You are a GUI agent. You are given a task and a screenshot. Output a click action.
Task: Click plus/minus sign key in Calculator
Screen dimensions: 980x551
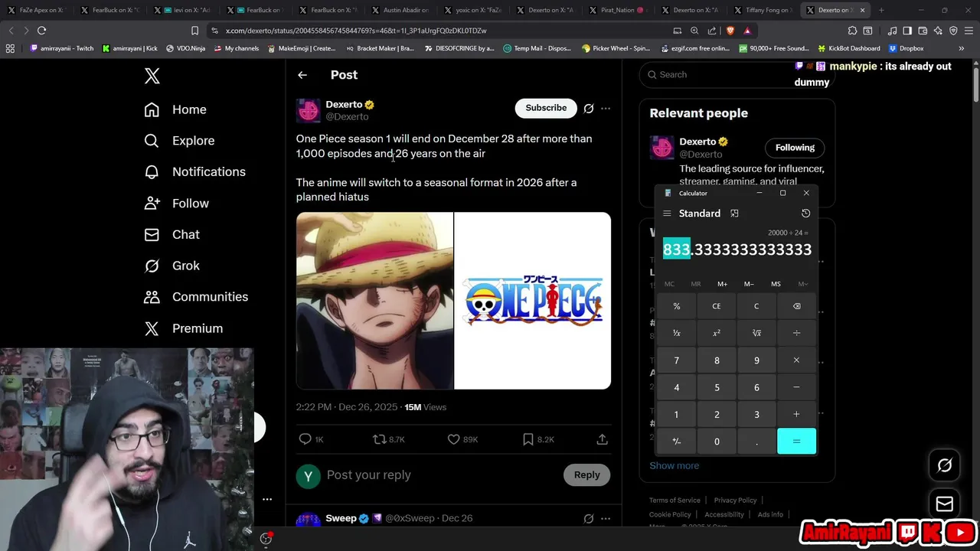point(677,441)
